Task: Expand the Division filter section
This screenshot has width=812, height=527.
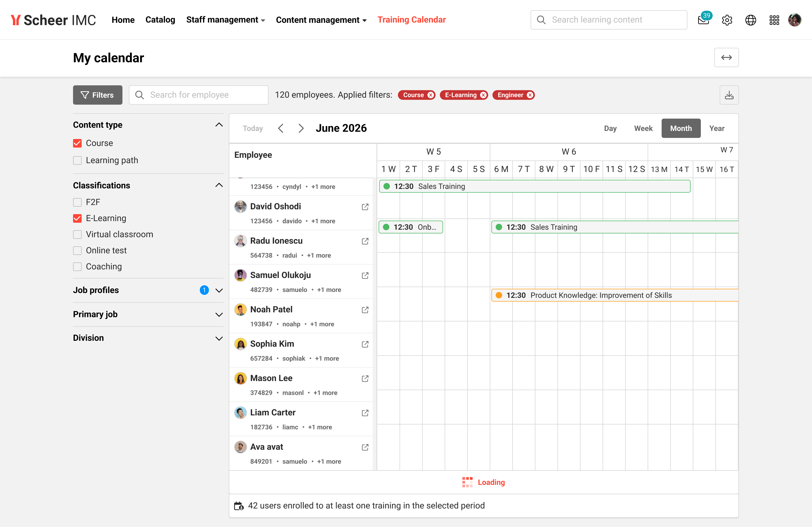Action: click(219, 338)
